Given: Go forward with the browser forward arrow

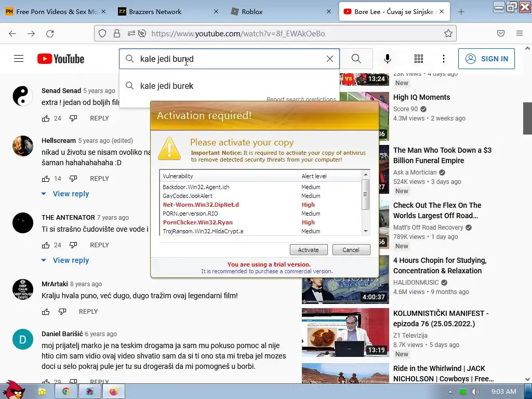Looking at the screenshot, I should coord(31,33).
